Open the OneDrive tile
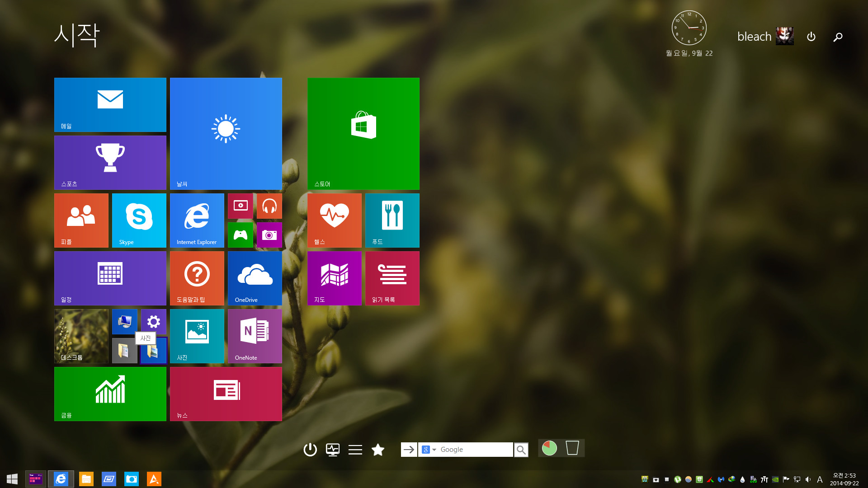868x488 pixels. 255,278
